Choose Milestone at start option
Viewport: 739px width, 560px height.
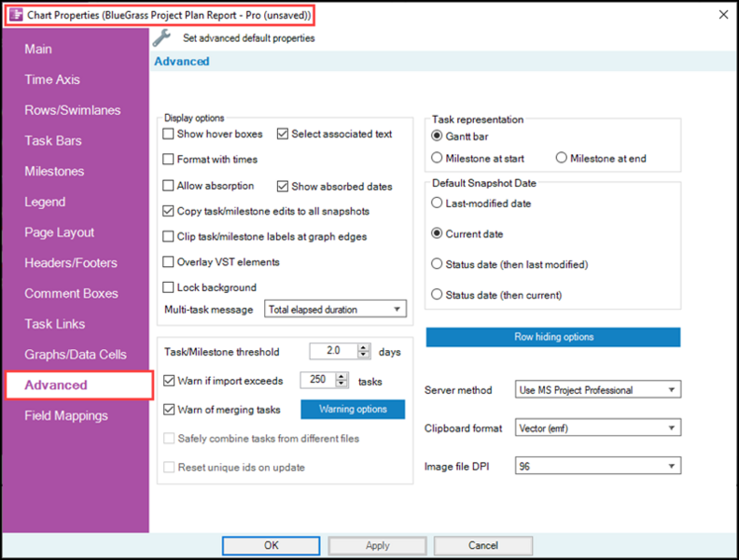pyautogui.click(x=437, y=158)
